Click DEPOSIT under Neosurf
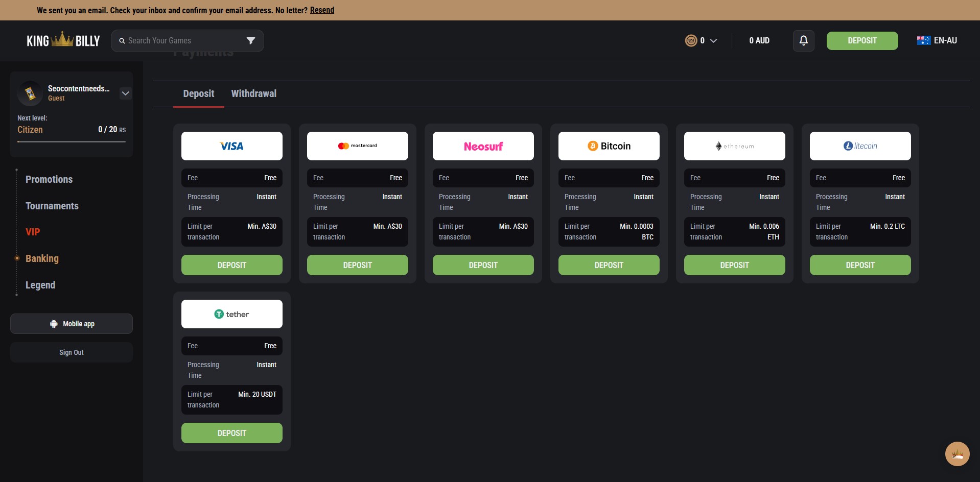980x482 pixels. pyautogui.click(x=483, y=265)
